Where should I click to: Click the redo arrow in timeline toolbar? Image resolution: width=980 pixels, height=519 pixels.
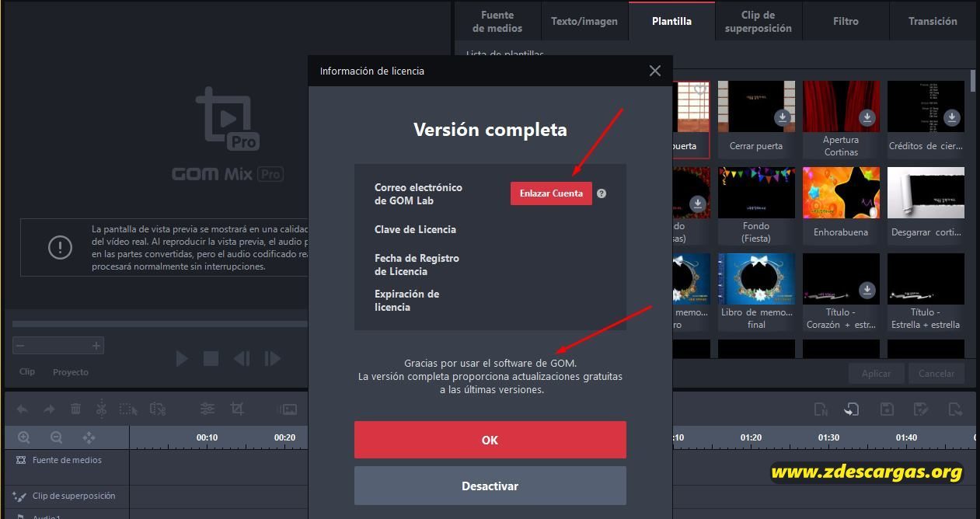pos(49,409)
